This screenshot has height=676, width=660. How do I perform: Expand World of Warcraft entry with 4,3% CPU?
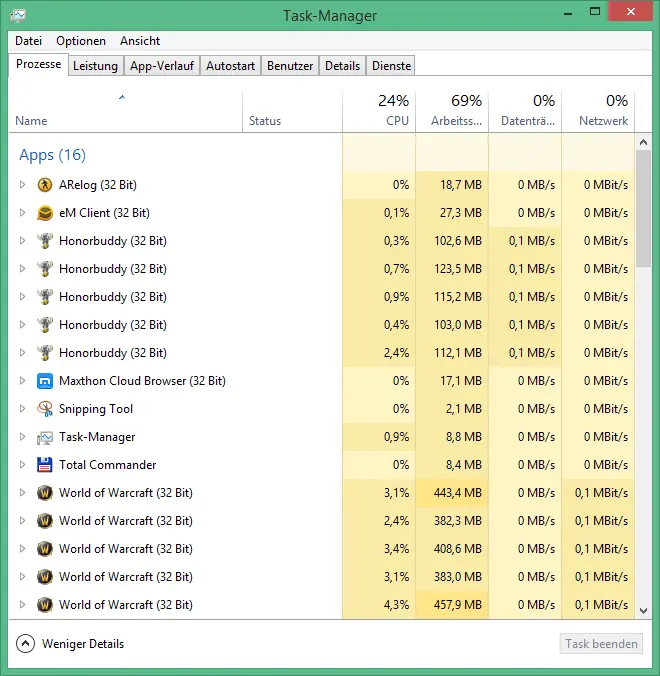pyautogui.click(x=22, y=605)
